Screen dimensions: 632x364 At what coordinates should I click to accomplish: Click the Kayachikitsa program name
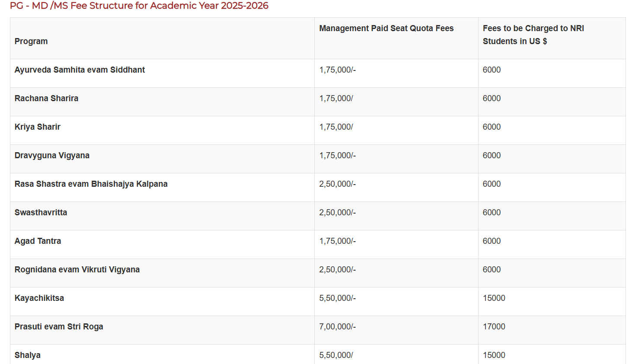coord(39,298)
